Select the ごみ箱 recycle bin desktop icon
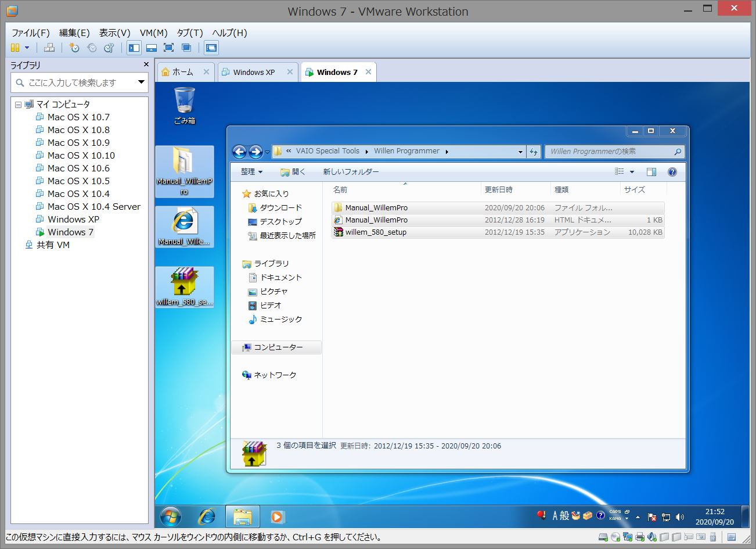Image resolution: width=756 pixels, height=549 pixels. pyautogui.click(x=184, y=106)
